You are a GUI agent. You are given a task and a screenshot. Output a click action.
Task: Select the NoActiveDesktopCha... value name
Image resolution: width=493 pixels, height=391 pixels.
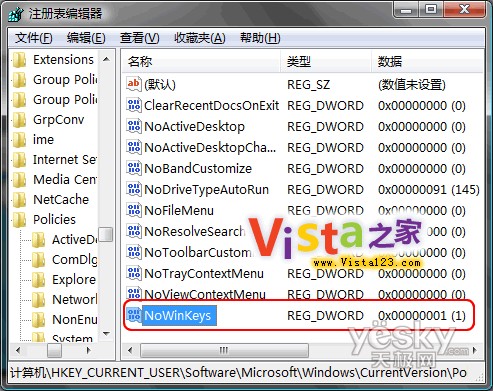click(x=210, y=147)
